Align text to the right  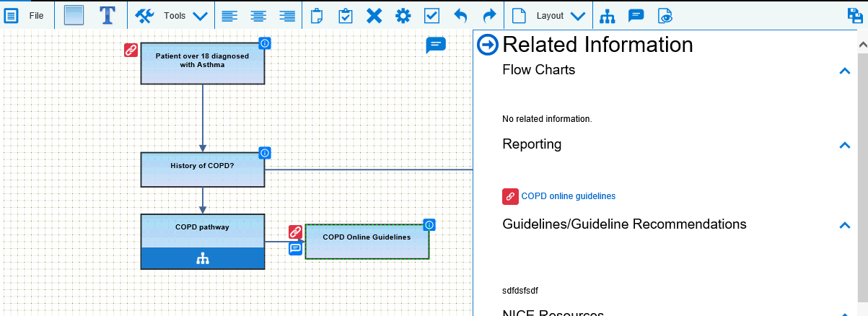click(287, 16)
